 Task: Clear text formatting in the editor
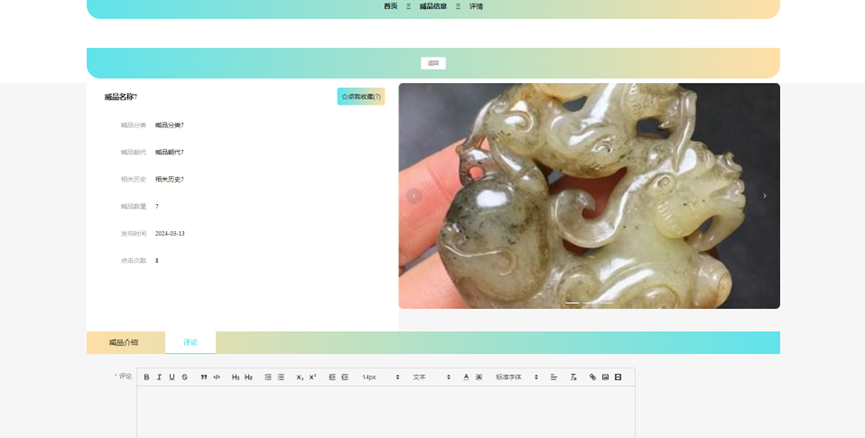coord(573,377)
